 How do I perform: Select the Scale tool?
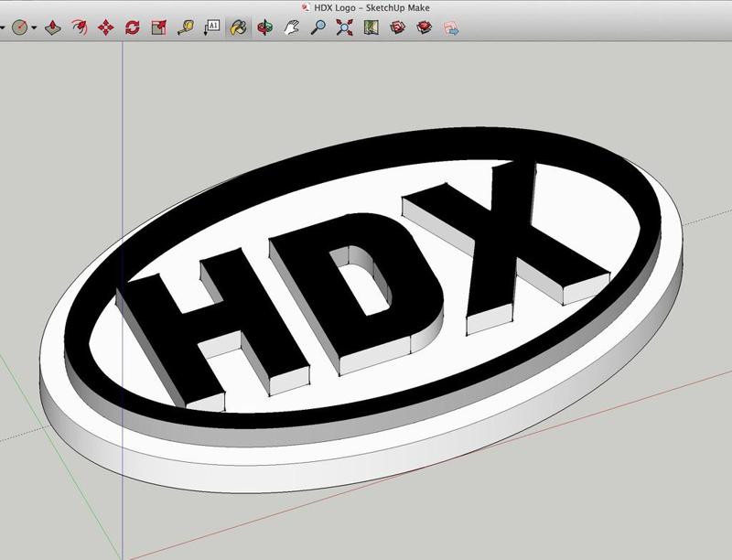click(x=159, y=27)
